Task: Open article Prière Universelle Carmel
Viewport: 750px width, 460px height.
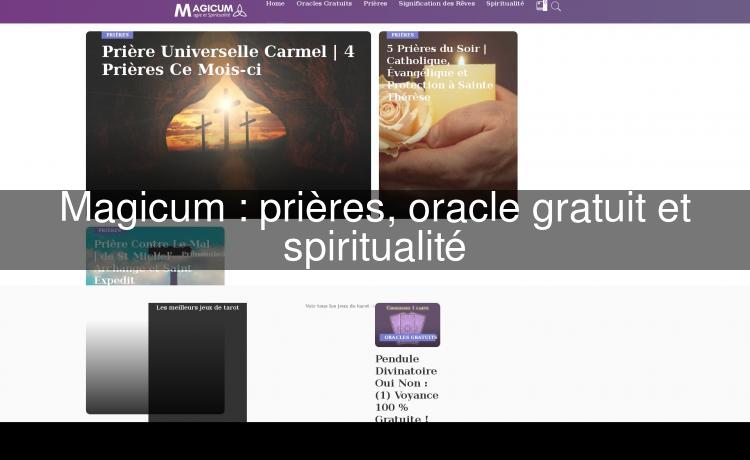Action: coord(228,60)
